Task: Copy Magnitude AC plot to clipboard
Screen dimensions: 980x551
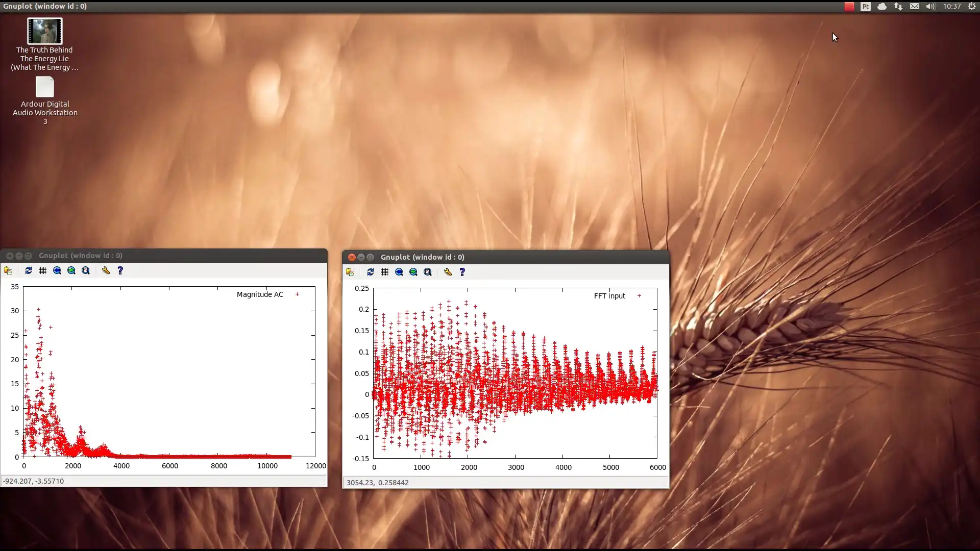Action: pos(8,270)
